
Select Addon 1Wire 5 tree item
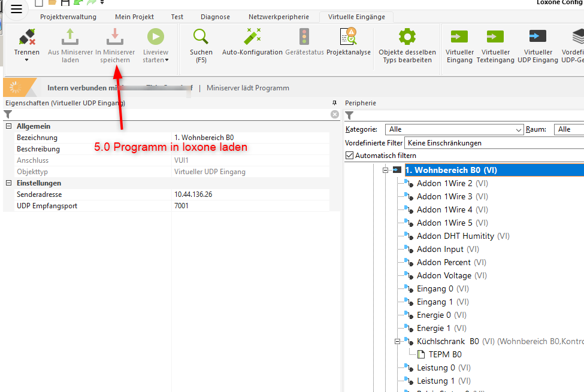click(452, 223)
